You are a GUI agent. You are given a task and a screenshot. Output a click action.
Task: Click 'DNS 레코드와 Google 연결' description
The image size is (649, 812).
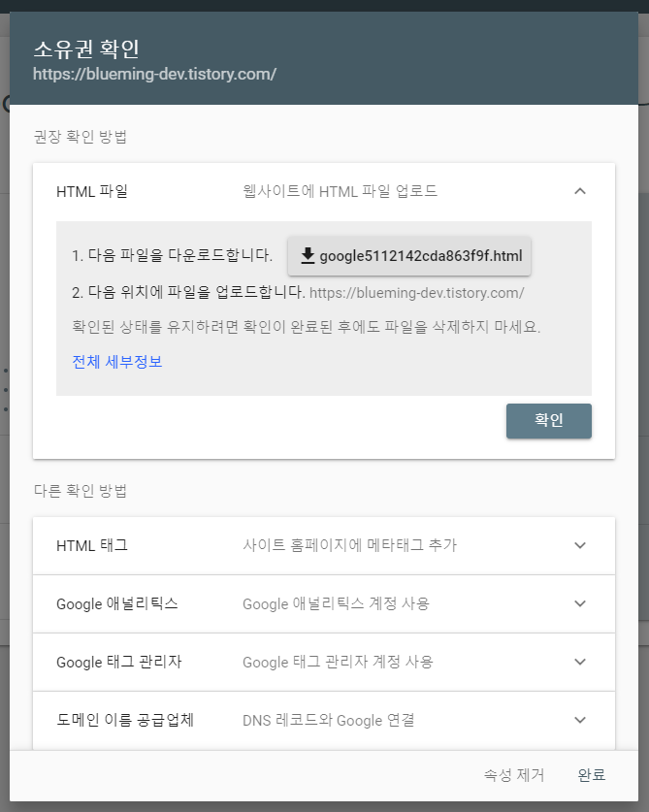pos(329,720)
